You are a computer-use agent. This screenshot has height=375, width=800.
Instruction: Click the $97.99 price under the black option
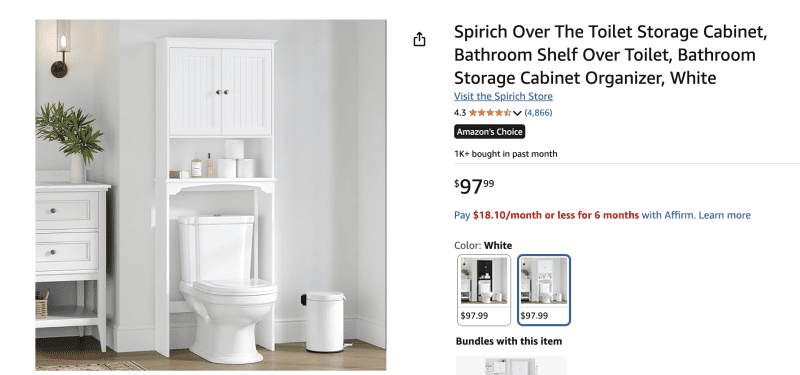point(474,315)
